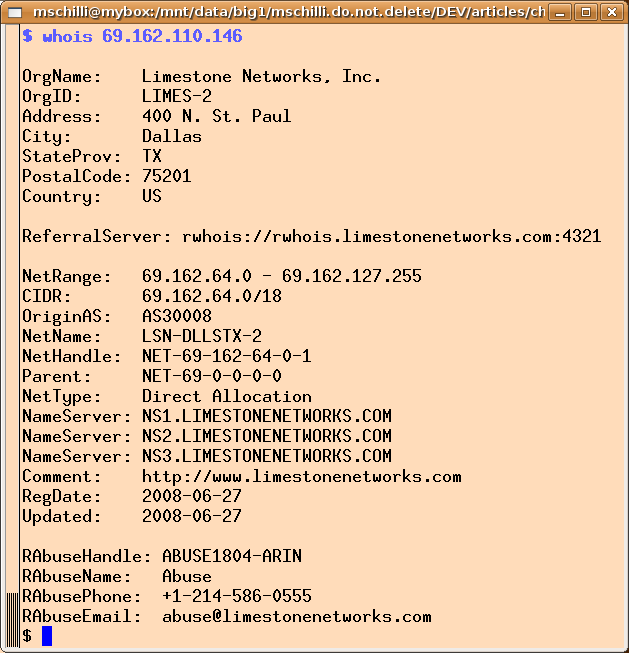Click the address '400 N. St. Paul'

tap(217, 116)
